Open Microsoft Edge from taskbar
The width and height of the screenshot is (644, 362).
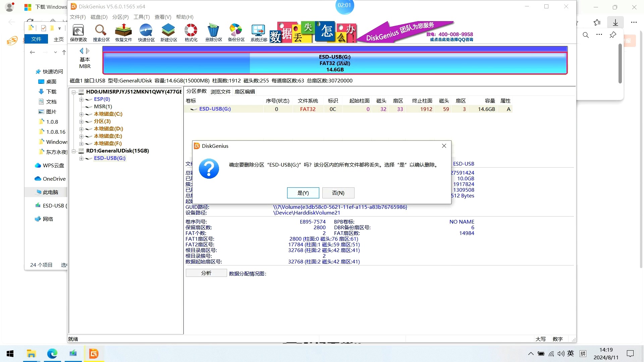52,354
